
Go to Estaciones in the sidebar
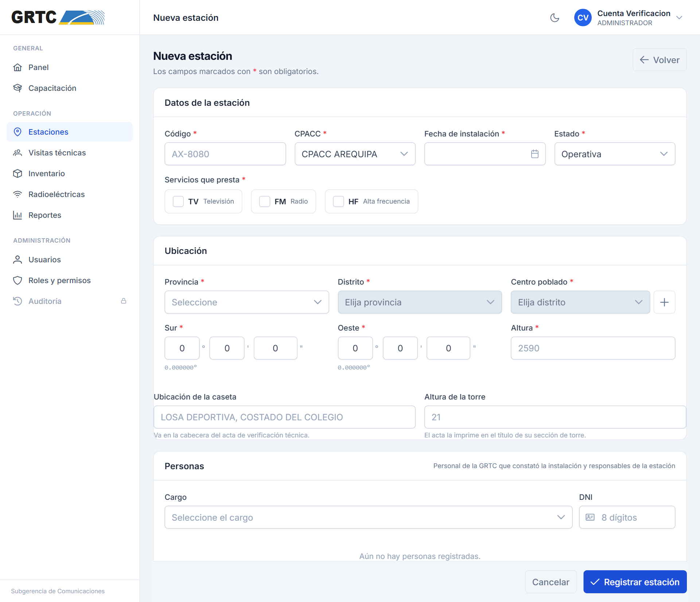pyautogui.click(x=70, y=132)
